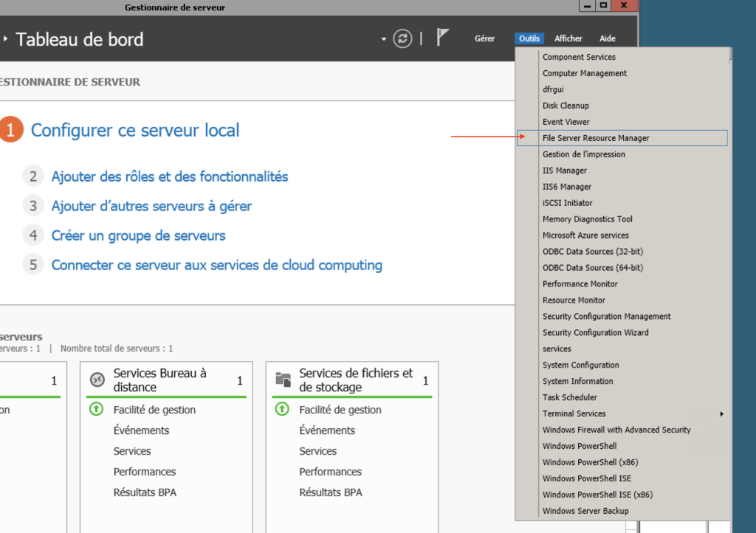Click Événements under Services de fichiers et de stockage
This screenshot has height=533, width=756.
click(x=327, y=430)
